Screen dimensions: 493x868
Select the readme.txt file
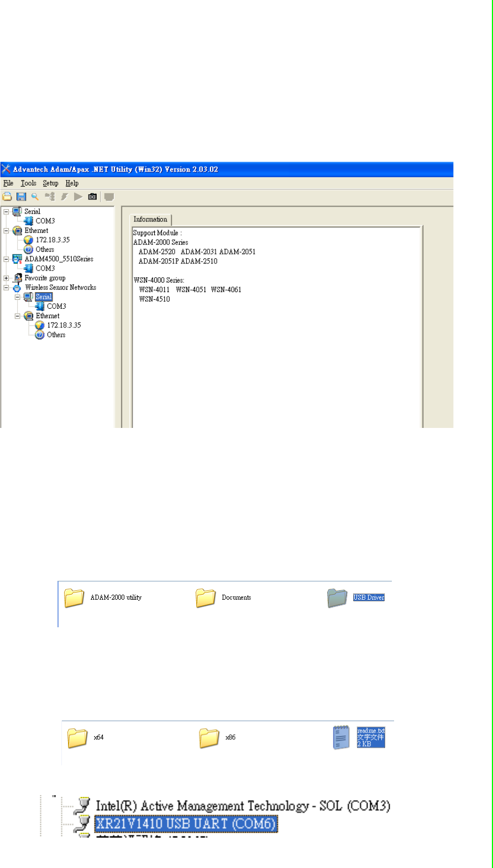click(x=359, y=737)
